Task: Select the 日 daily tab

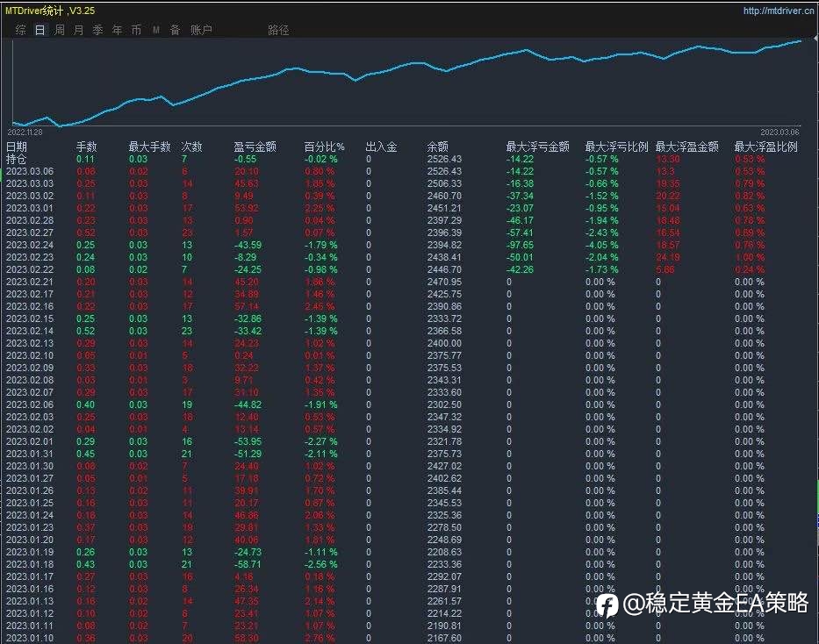Action: coord(40,30)
